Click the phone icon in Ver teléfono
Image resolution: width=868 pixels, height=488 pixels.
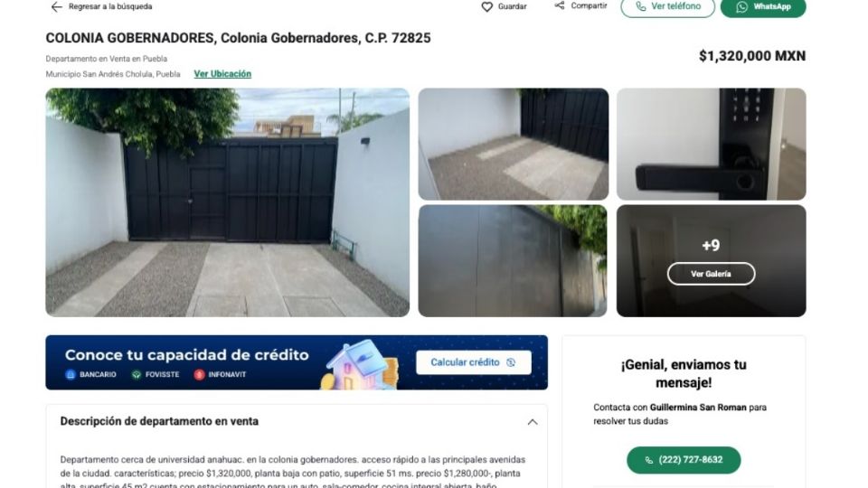click(640, 6)
